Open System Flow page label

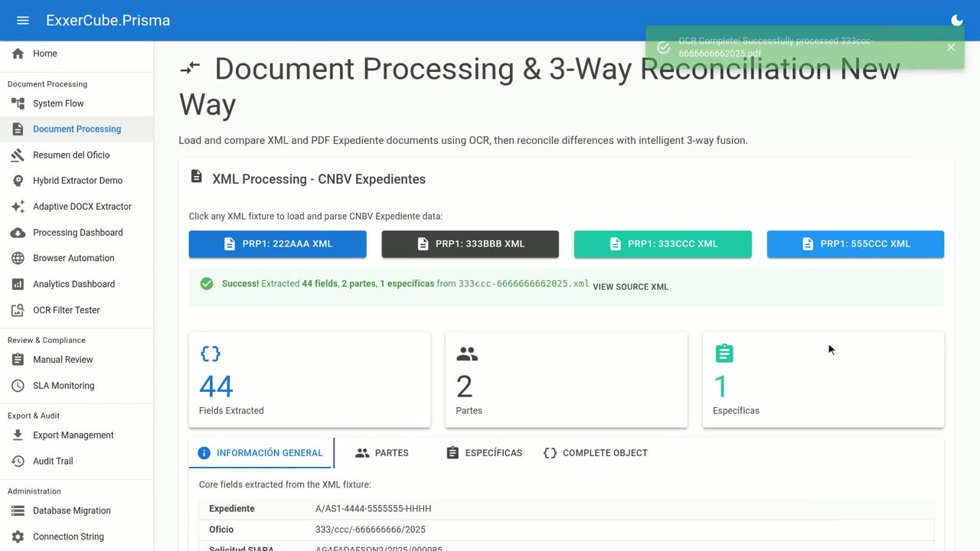pyautogui.click(x=58, y=103)
